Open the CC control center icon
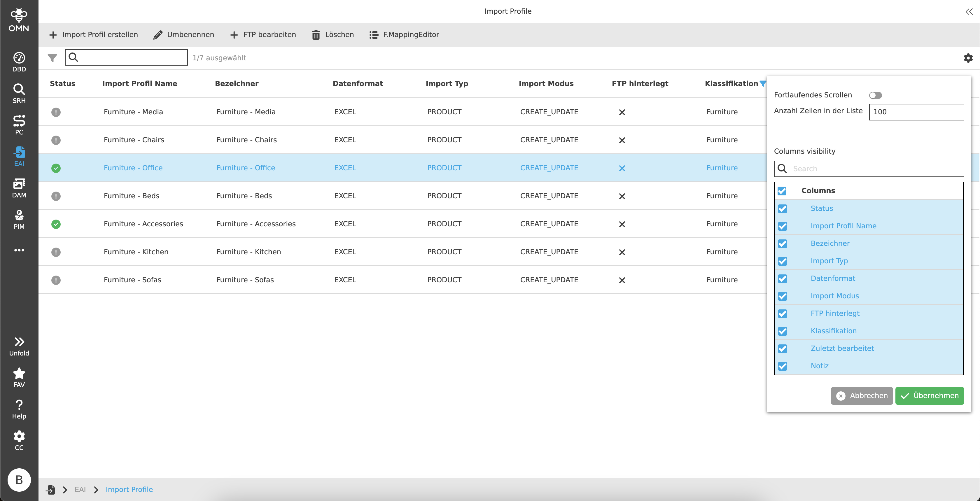This screenshot has width=980, height=501. [19, 441]
